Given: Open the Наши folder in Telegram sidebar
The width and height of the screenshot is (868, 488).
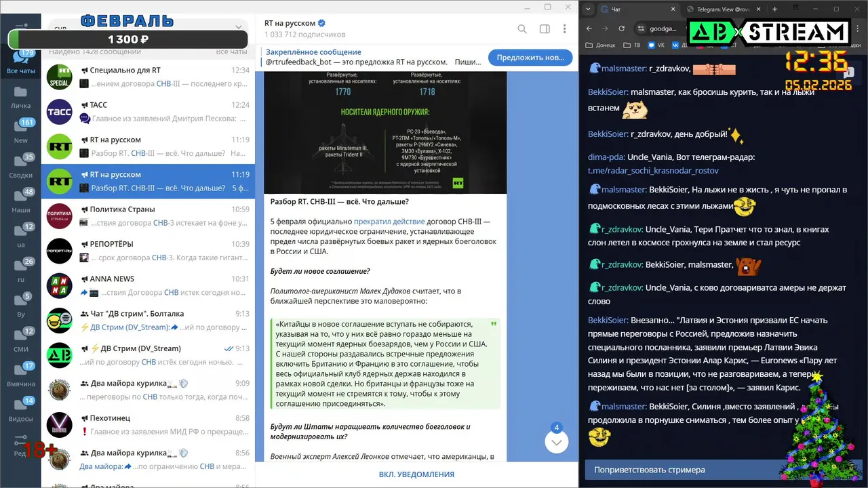Looking at the screenshot, I should click(x=20, y=201).
